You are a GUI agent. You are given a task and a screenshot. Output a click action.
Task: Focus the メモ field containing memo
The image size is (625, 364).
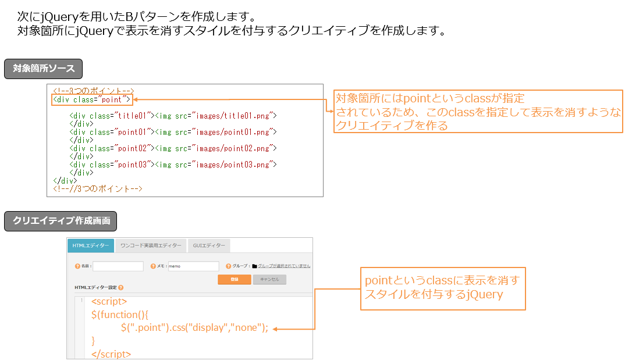point(194,266)
